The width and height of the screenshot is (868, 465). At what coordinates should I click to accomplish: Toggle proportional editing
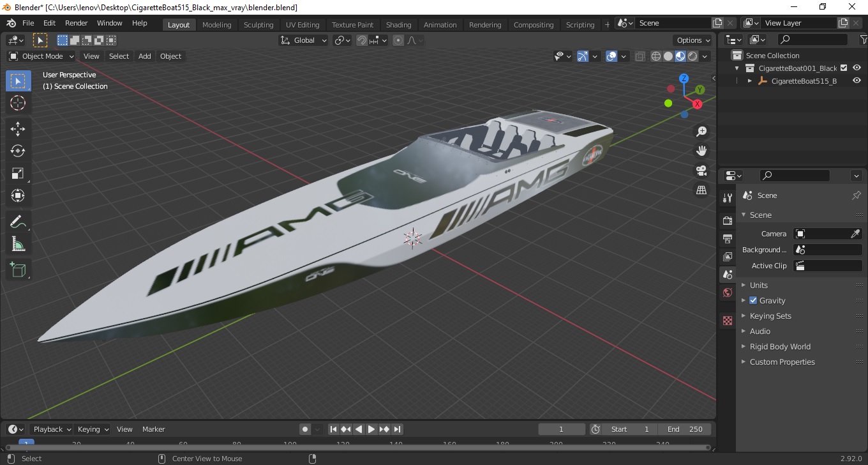(x=398, y=40)
